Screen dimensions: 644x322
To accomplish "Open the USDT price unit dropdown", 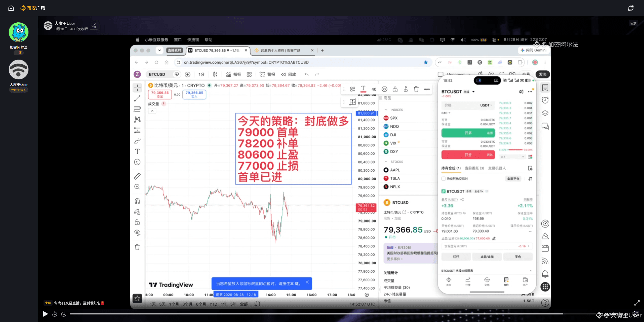I will (x=486, y=105).
